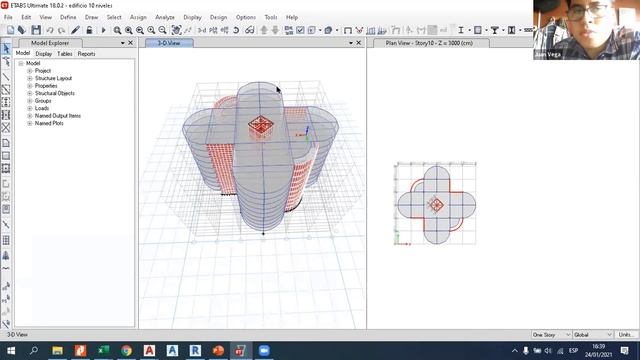
Task: Click the Restore Full View magnifier icon
Action: [129, 30]
